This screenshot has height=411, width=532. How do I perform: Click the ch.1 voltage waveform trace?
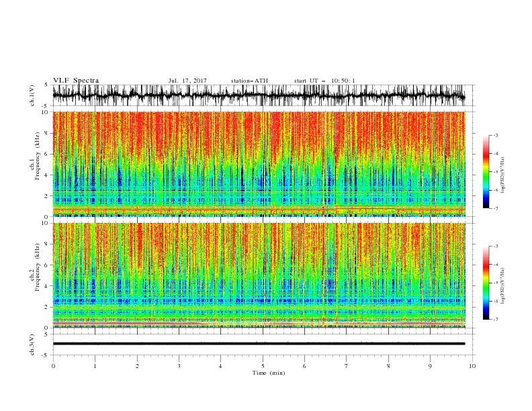(x=259, y=95)
